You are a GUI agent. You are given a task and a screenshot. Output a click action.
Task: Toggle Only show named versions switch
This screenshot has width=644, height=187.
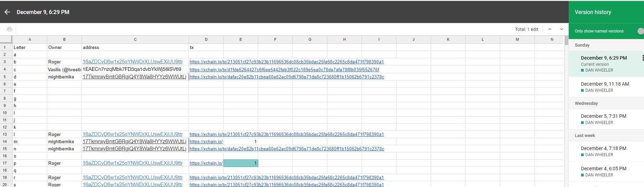tap(640, 31)
